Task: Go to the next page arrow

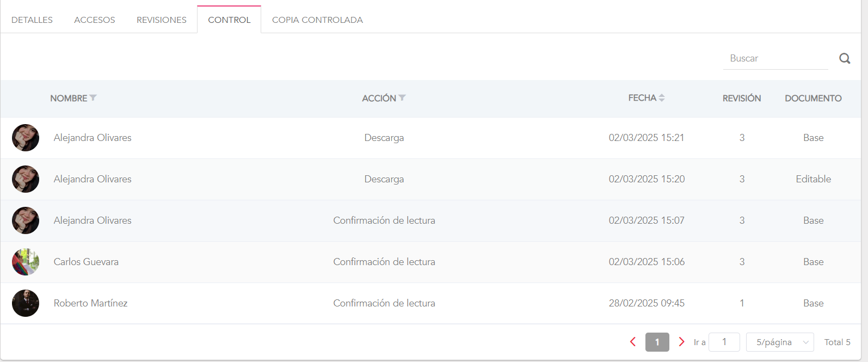Action: point(681,342)
